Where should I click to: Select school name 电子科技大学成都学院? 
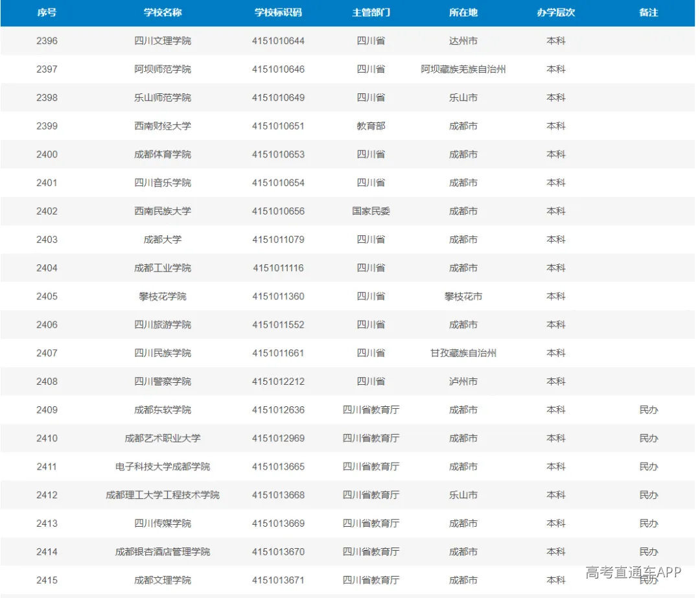tap(163, 466)
